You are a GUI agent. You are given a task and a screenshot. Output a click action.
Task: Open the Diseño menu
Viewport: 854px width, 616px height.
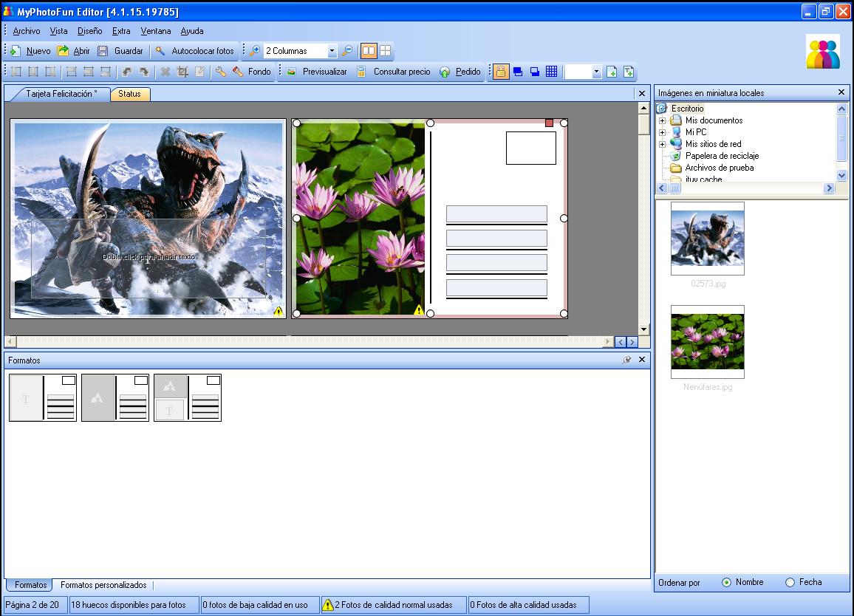coord(90,31)
